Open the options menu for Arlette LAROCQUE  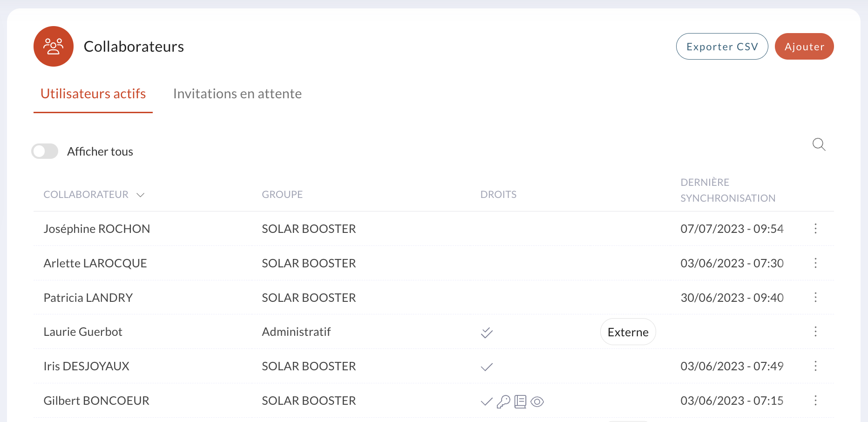click(x=815, y=263)
